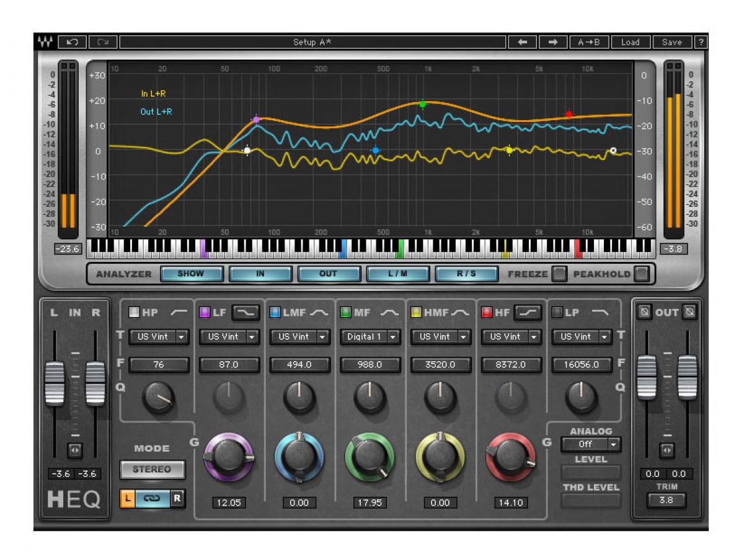Go to next preset with right arrow
Image resolution: width=744 pixels, height=560 pixels.
(553, 42)
